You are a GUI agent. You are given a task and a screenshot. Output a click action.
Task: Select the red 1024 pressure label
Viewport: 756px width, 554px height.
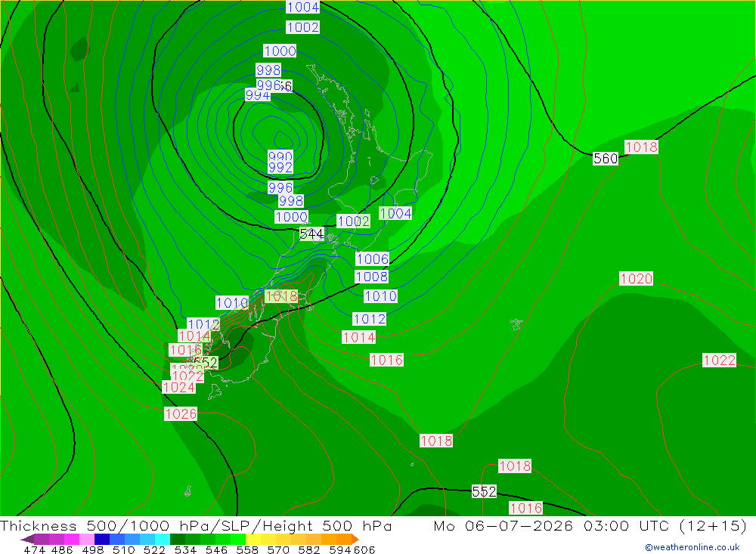[179, 387]
